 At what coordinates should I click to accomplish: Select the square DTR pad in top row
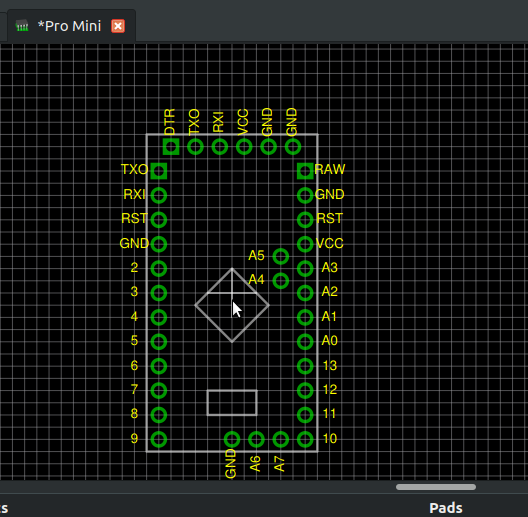[171, 147]
